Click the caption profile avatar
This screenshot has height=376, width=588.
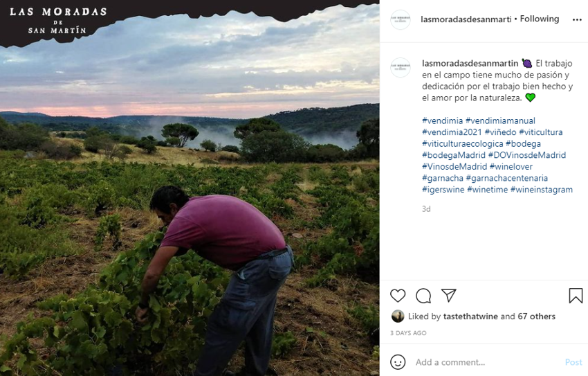(x=401, y=67)
